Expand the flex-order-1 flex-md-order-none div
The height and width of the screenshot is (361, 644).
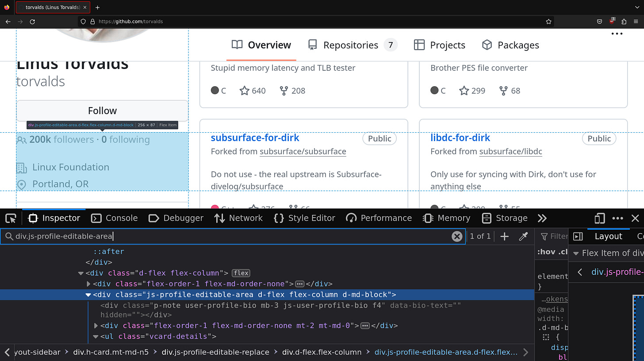coord(88,284)
